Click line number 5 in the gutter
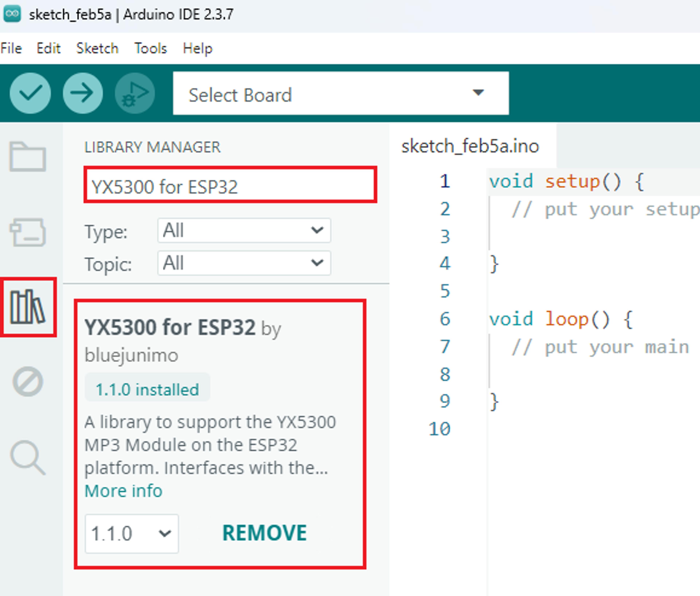700x596 pixels. click(445, 291)
